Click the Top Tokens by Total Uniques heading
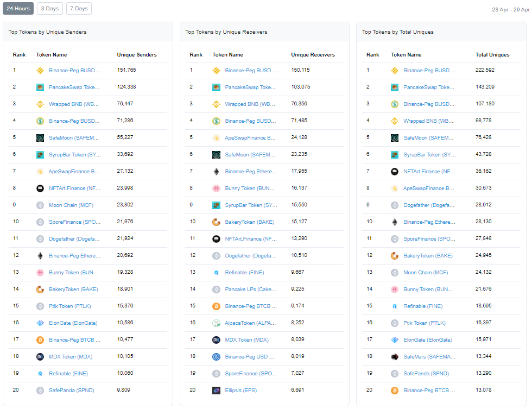Viewport: 532px width, 409px height. coord(397,32)
